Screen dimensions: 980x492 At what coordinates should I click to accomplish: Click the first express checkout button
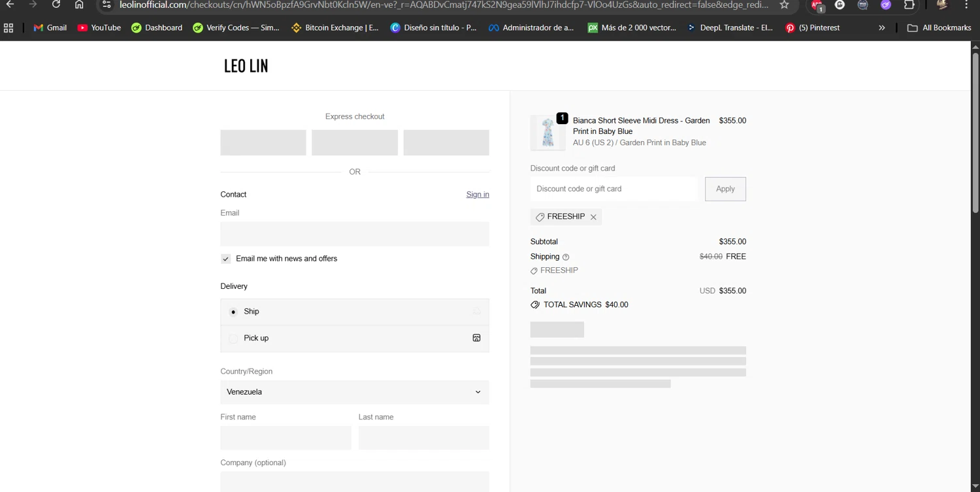pyautogui.click(x=263, y=142)
